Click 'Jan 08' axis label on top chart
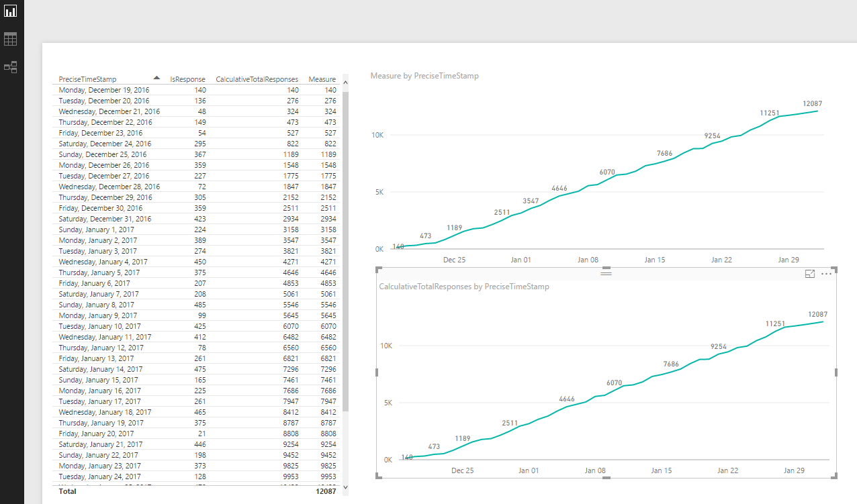 coord(588,260)
